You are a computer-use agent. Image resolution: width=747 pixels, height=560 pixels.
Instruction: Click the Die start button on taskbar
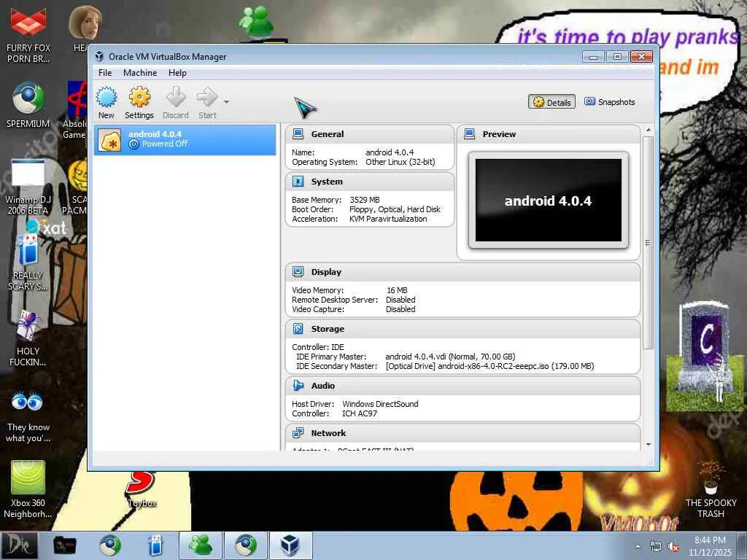pos(19,545)
